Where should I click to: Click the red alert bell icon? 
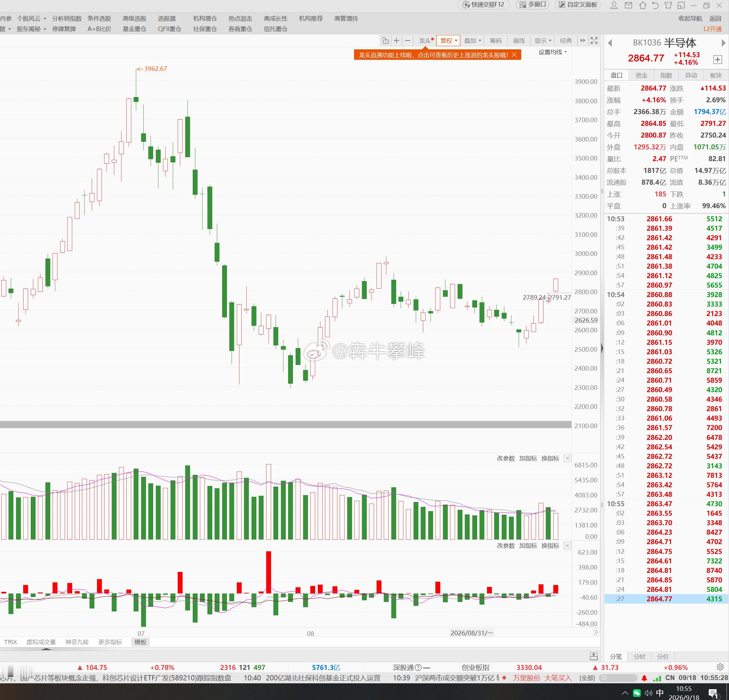pyautogui.click(x=644, y=678)
